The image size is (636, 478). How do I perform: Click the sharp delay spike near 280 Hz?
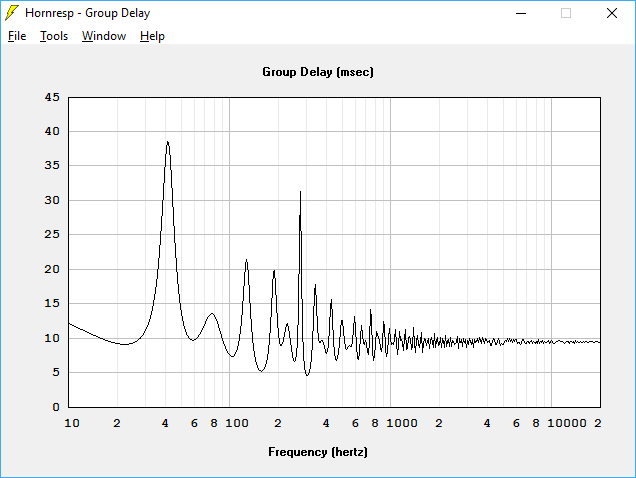point(300,193)
